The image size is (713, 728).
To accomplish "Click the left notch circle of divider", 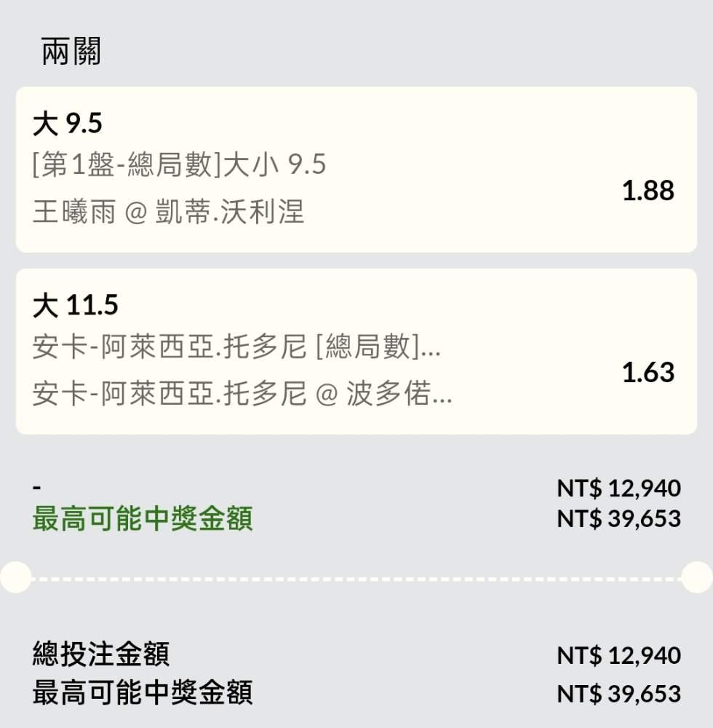I will (15, 577).
